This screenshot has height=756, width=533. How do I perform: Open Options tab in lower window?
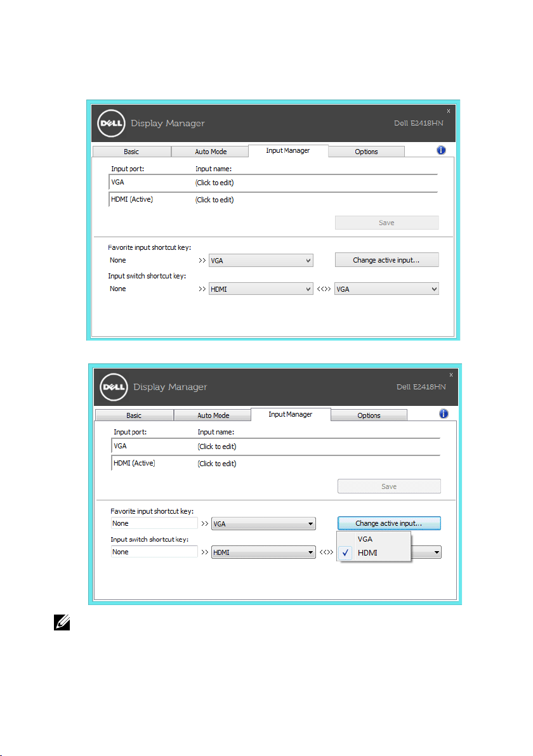pos(369,415)
